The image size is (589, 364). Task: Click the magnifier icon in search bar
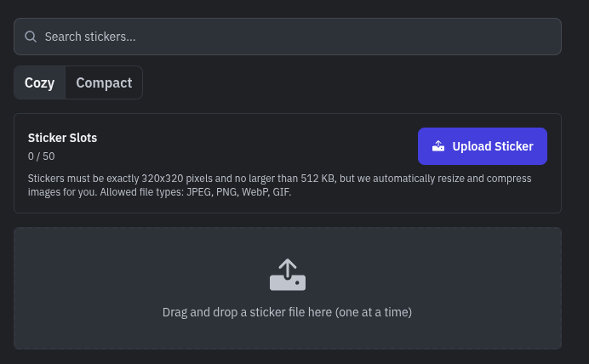click(31, 37)
